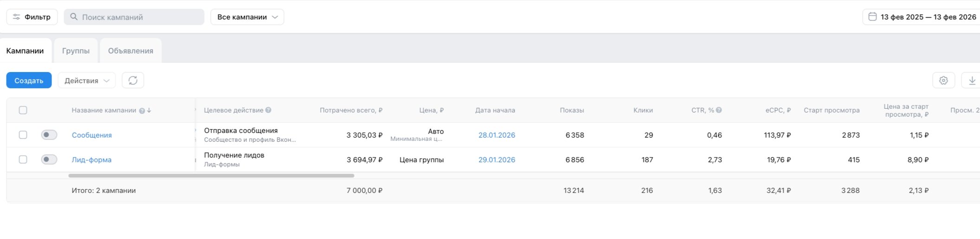Switch to the Группы tab
Image resolution: width=980 pixels, height=239 pixels.
[x=76, y=51]
